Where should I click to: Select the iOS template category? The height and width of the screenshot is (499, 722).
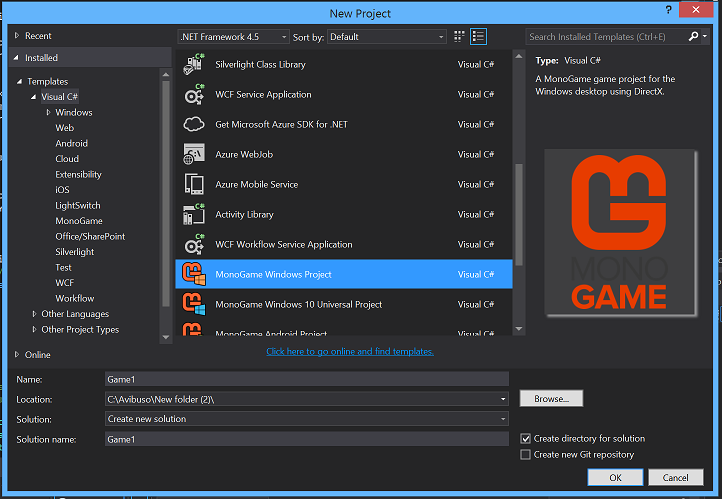(62, 190)
